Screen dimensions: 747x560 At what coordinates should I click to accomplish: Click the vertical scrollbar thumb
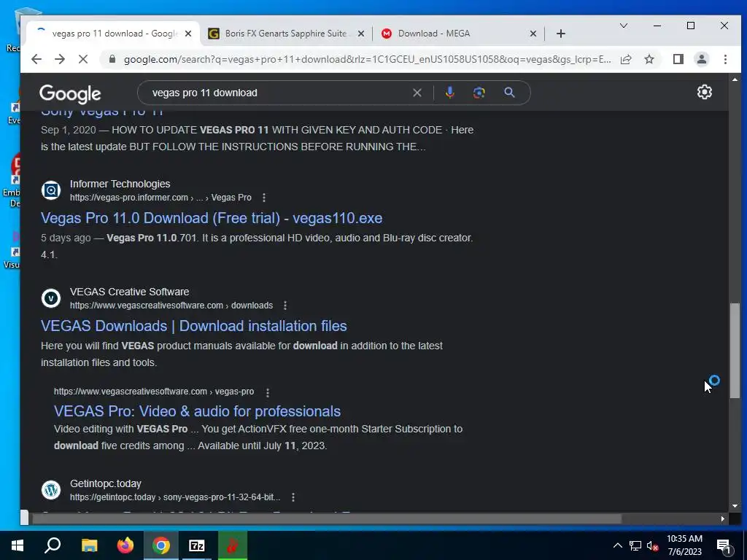pyautogui.click(x=735, y=351)
